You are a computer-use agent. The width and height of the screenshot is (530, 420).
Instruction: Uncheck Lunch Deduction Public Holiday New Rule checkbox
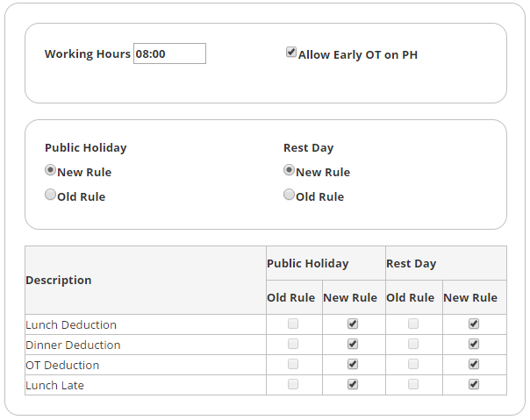[353, 324]
